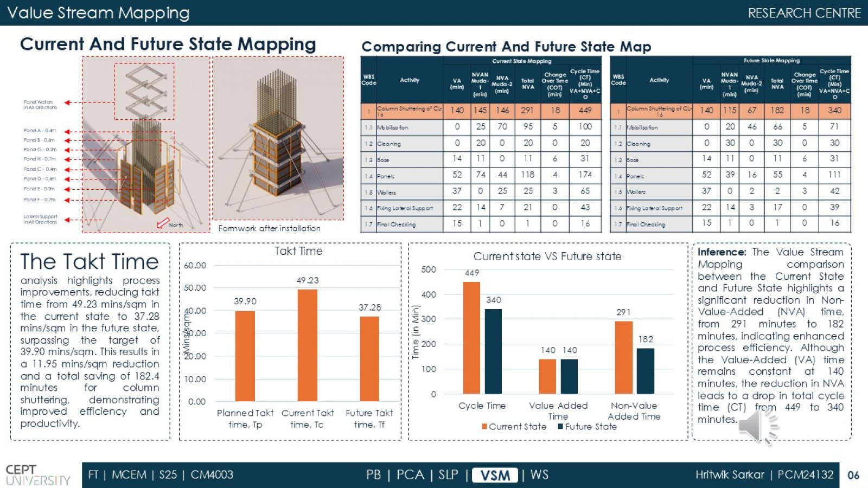The image size is (868, 488).
Task: Open the PCA section tab in footer
Action: point(410,475)
